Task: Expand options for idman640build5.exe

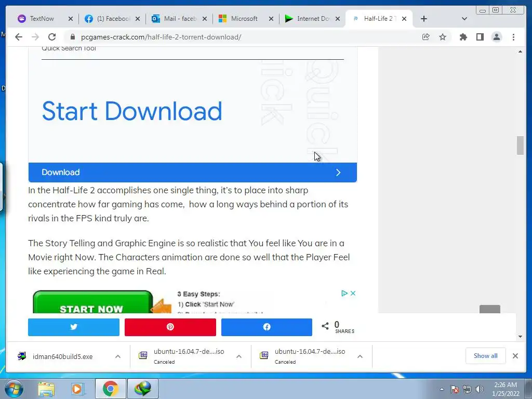Action: point(118,356)
